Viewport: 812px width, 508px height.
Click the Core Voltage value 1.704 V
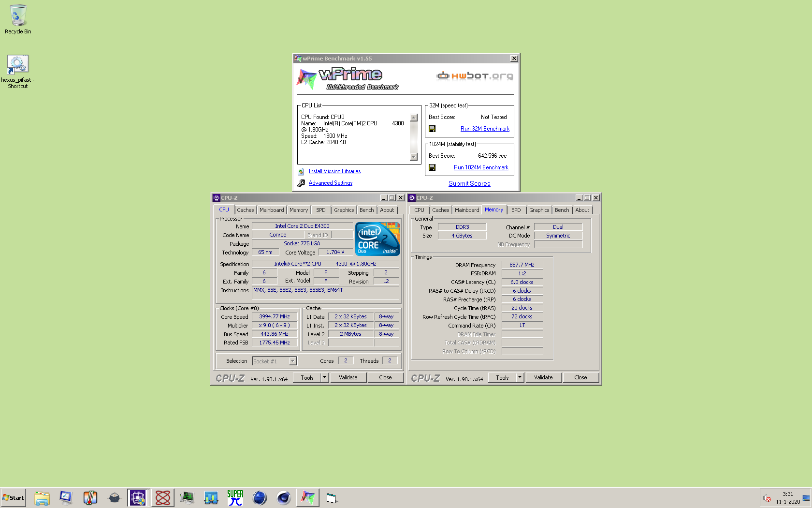point(335,253)
